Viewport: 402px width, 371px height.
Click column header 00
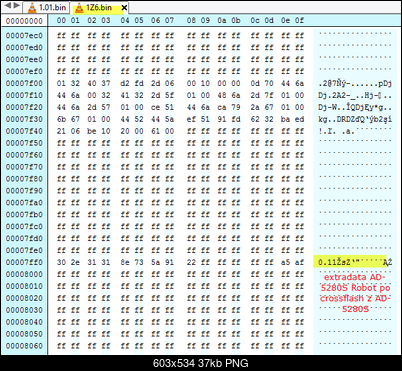click(61, 21)
